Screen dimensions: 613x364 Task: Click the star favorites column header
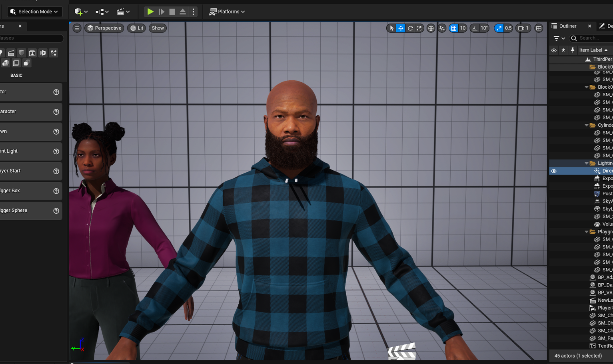(x=563, y=50)
